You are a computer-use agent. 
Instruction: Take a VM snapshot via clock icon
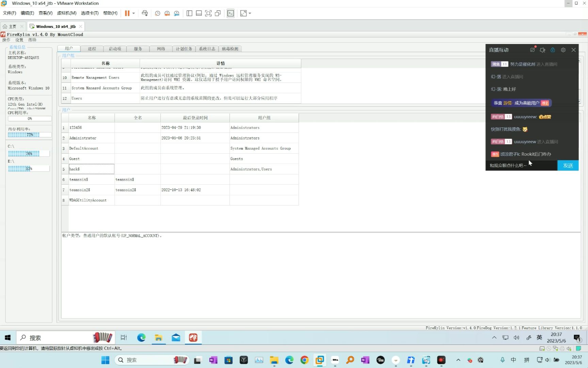tap(158, 13)
